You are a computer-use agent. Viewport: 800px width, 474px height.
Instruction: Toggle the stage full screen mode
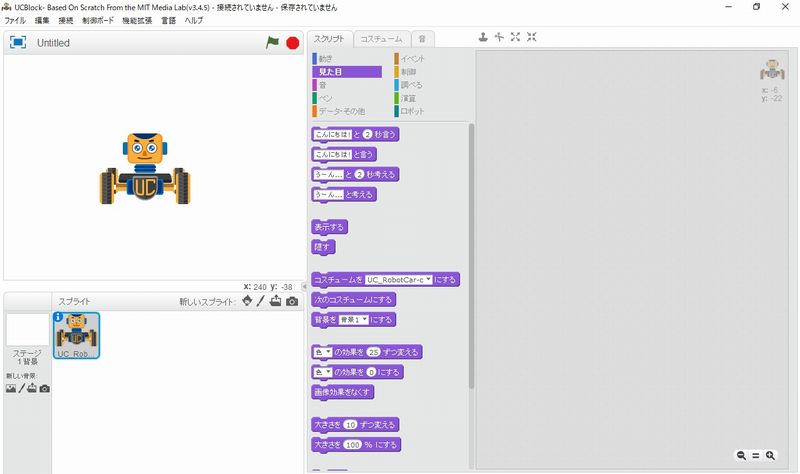[17, 43]
